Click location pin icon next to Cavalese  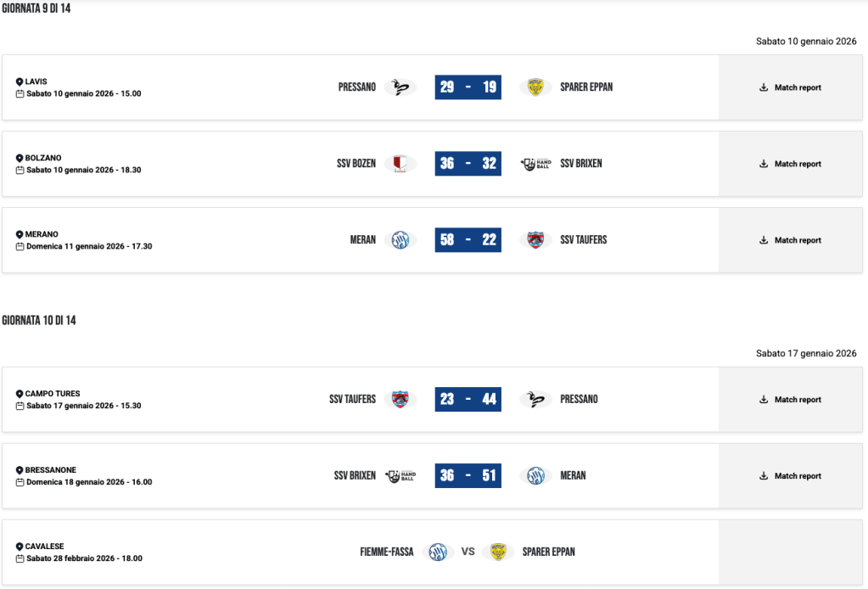[x=20, y=547]
